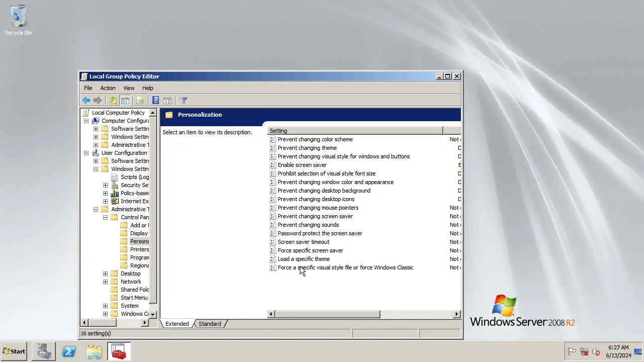Click the settings list scroll right arrow
Image resolution: width=644 pixels, height=362 pixels.
[456, 314]
